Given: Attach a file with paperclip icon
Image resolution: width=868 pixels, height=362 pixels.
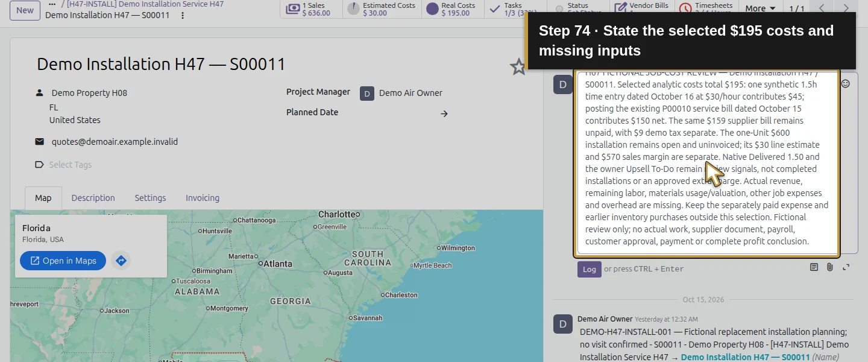Looking at the screenshot, I should [830, 267].
